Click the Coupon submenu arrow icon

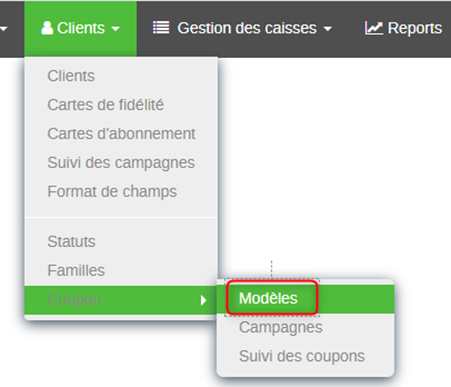coord(203,300)
